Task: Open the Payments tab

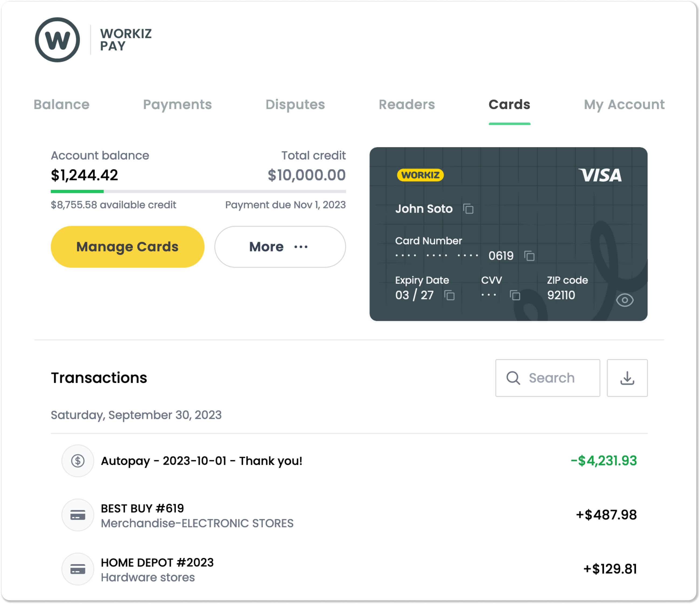Action: click(177, 105)
